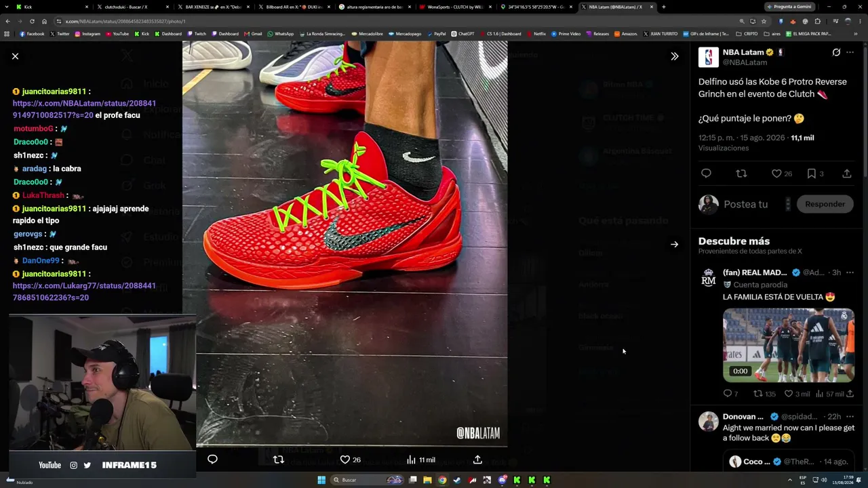Open Steam from the taskbar

(x=457, y=480)
